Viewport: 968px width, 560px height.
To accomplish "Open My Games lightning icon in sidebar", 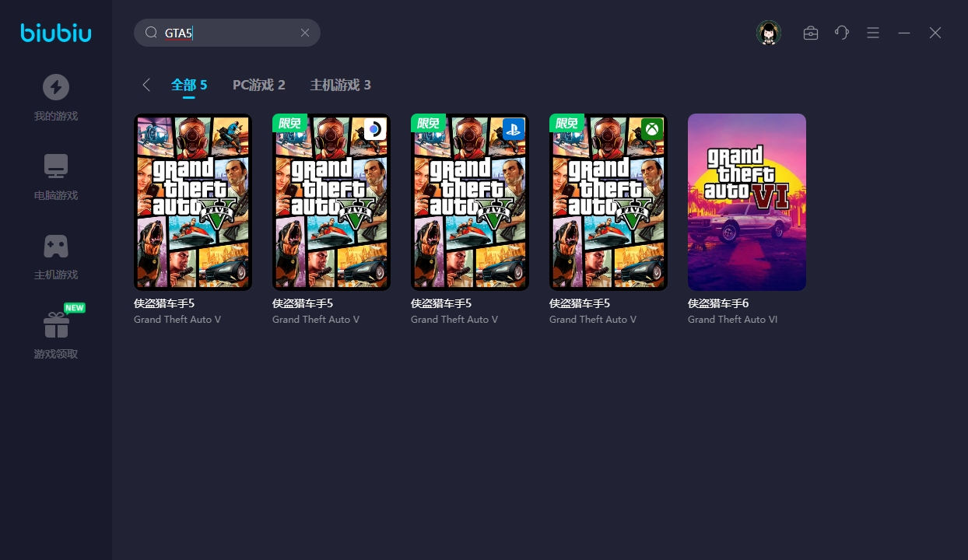I will [x=55, y=87].
